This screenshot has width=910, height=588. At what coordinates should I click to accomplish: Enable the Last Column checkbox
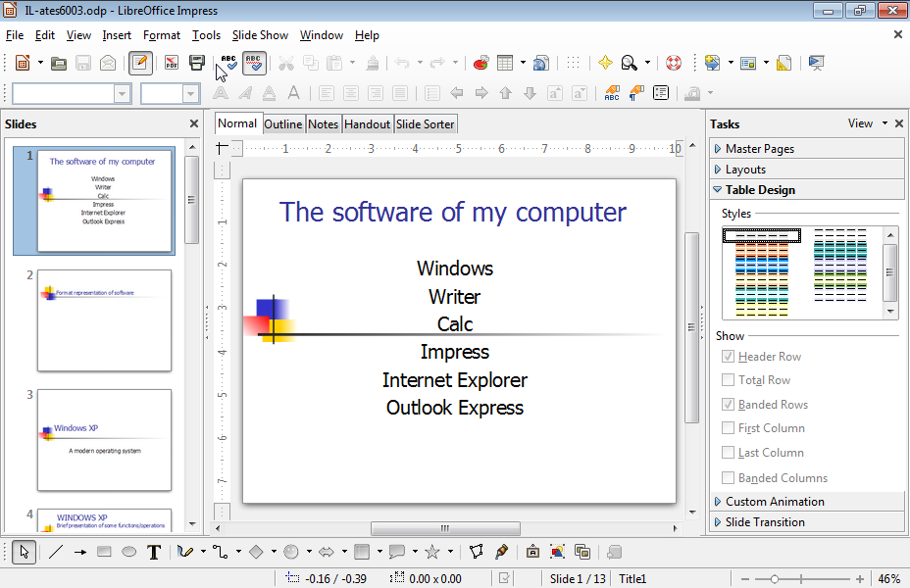[728, 453]
